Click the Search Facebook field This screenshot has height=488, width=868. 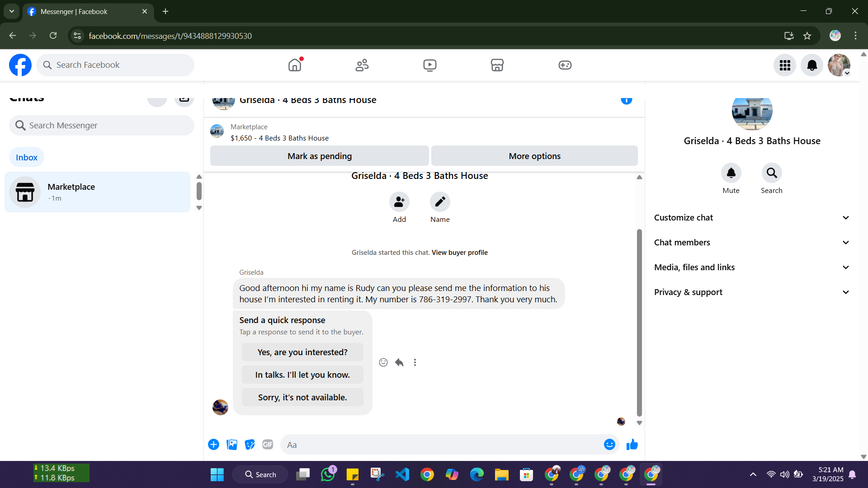click(115, 65)
